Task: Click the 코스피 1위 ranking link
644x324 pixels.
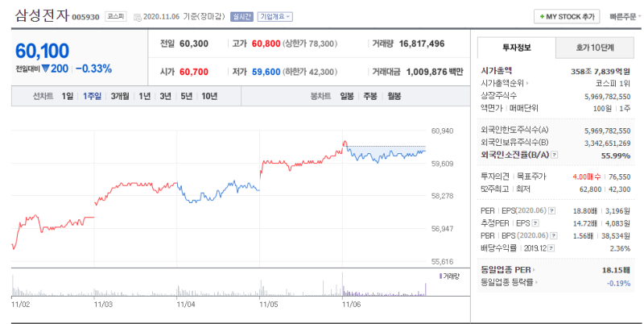Action: point(613,84)
